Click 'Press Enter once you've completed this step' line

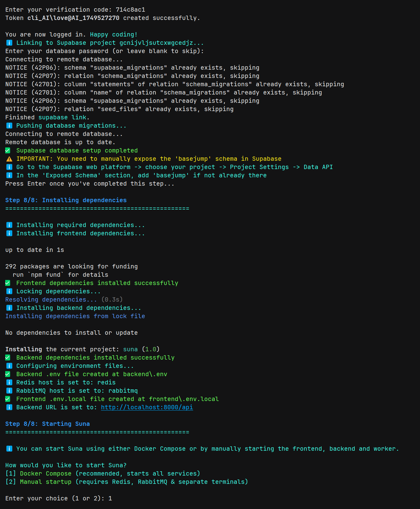click(90, 183)
